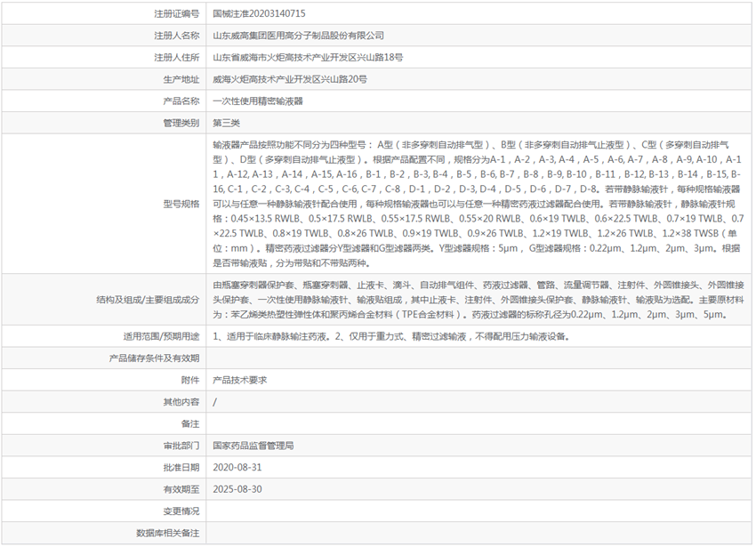Viewport: 756px width, 547px height.
Task: Select production address '威海火炬高技术产业开发区兴山路20号'
Action: [x=290, y=79]
